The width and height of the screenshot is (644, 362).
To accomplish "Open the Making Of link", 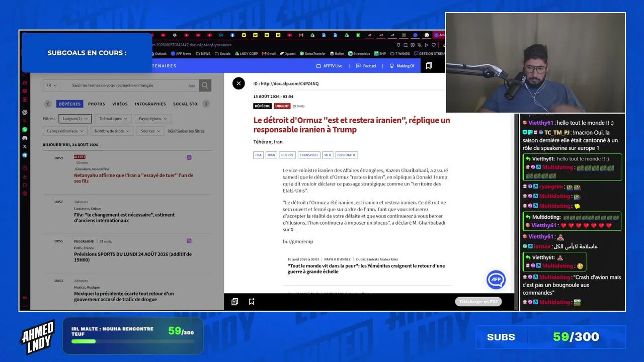I will coord(402,66).
